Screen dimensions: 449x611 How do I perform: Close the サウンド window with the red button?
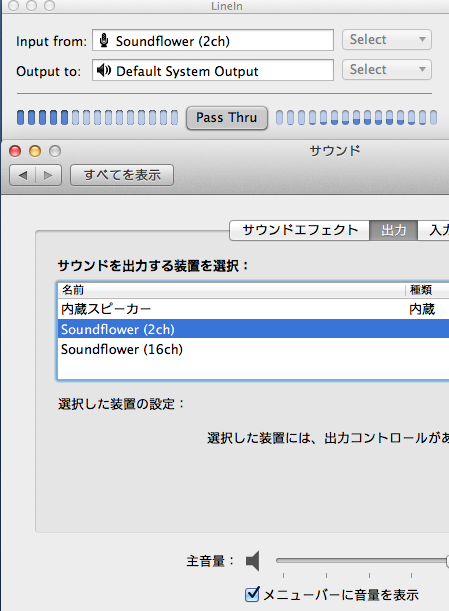[x=15, y=151]
